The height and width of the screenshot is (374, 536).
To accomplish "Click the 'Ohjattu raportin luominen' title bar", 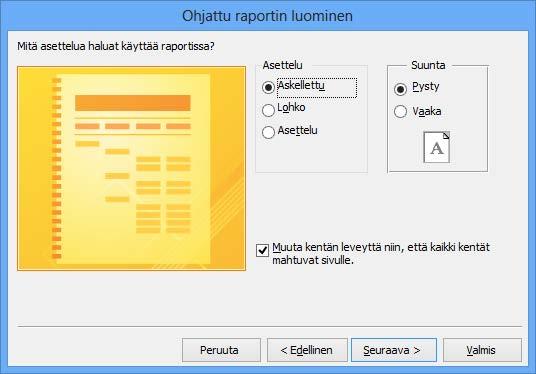I will click(x=267, y=16).
